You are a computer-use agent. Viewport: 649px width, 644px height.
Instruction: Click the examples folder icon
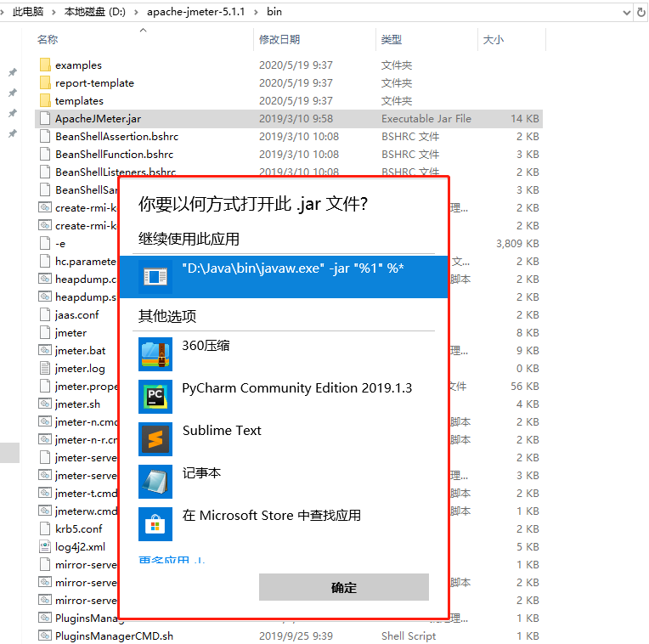pyautogui.click(x=46, y=65)
